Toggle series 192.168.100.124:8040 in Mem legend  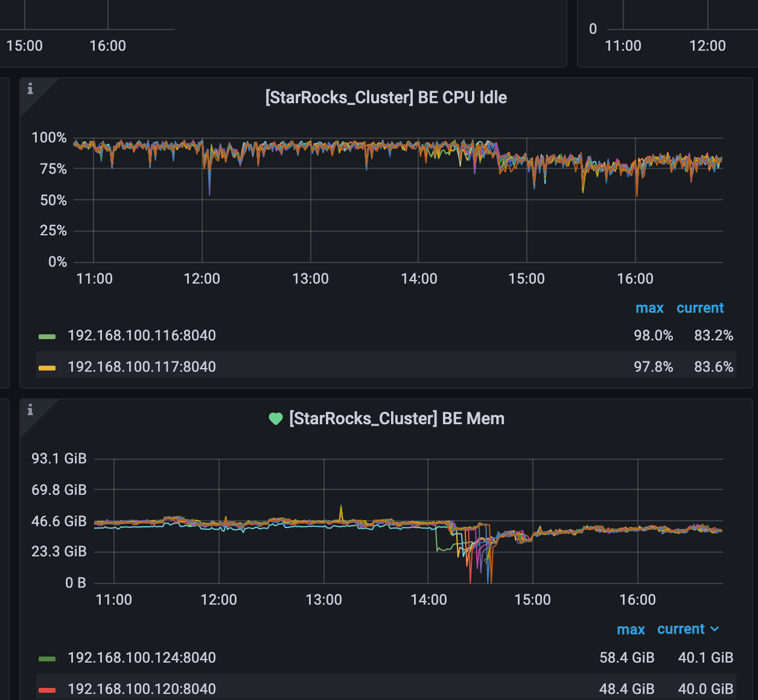pyautogui.click(x=141, y=658)
